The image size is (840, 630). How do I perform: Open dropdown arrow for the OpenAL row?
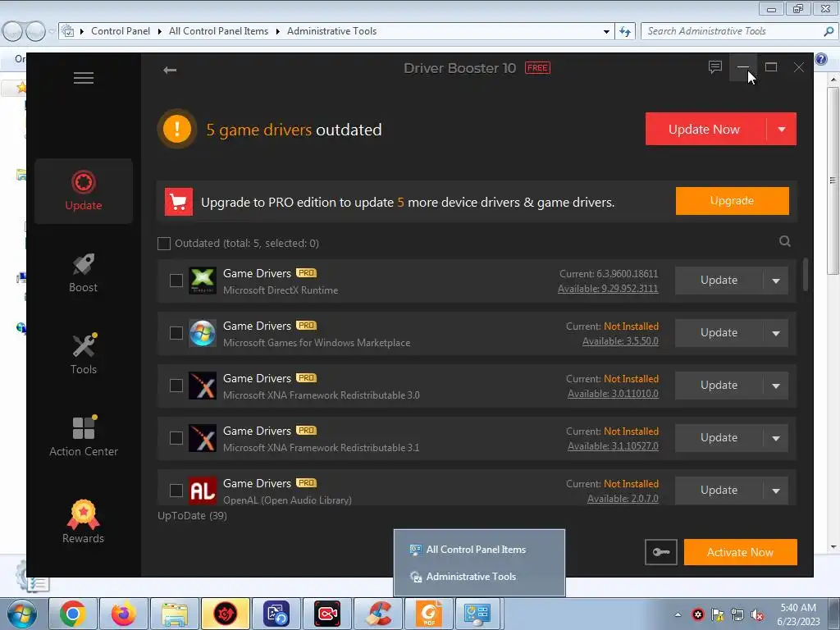[x=776, y=491]
